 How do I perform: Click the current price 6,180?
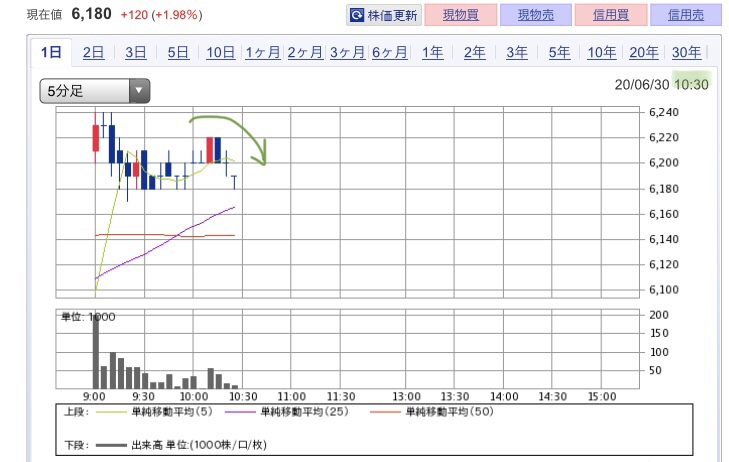(x=91, y=14)
